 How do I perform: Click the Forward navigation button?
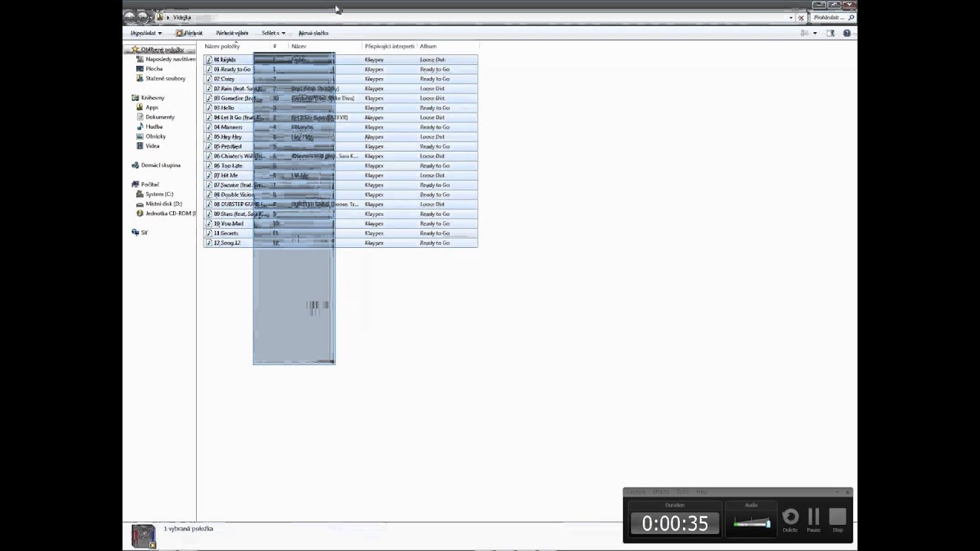coord(144,16)
